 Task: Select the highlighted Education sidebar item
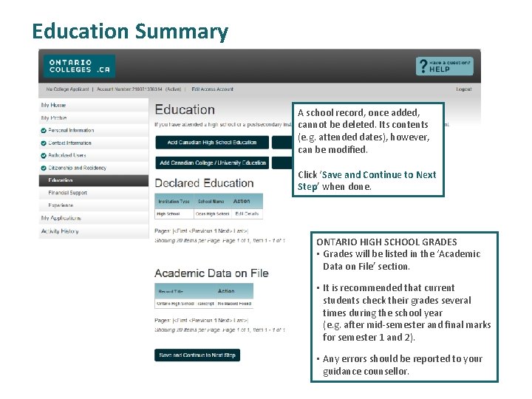94,180
